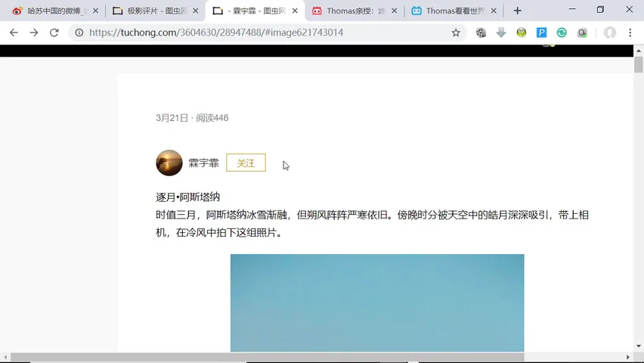Image resolution: width=644 pixels, height=363 pixels.
Task: Go back to the previous page
Action: pyautogui.click(x=14, y=33)
